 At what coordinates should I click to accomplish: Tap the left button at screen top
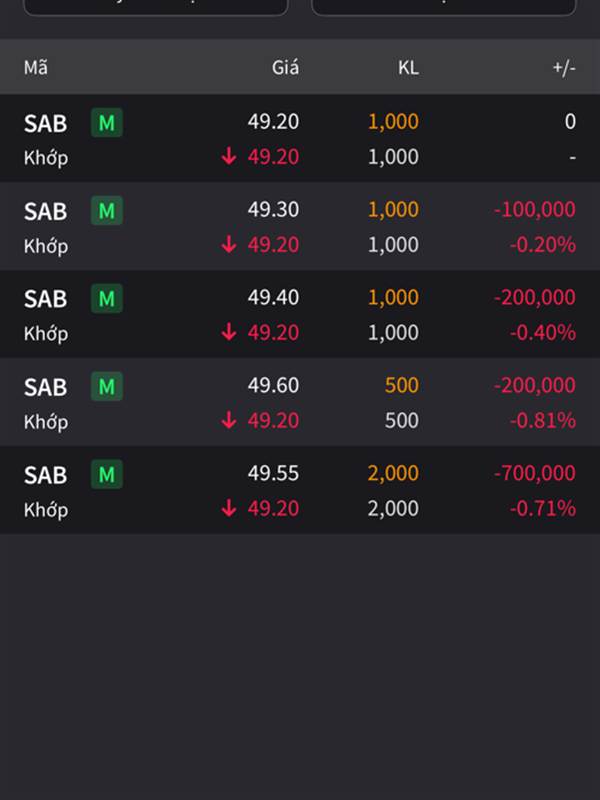156,6
